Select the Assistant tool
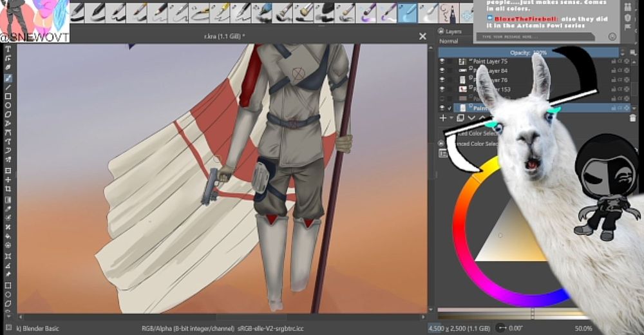 8,256
